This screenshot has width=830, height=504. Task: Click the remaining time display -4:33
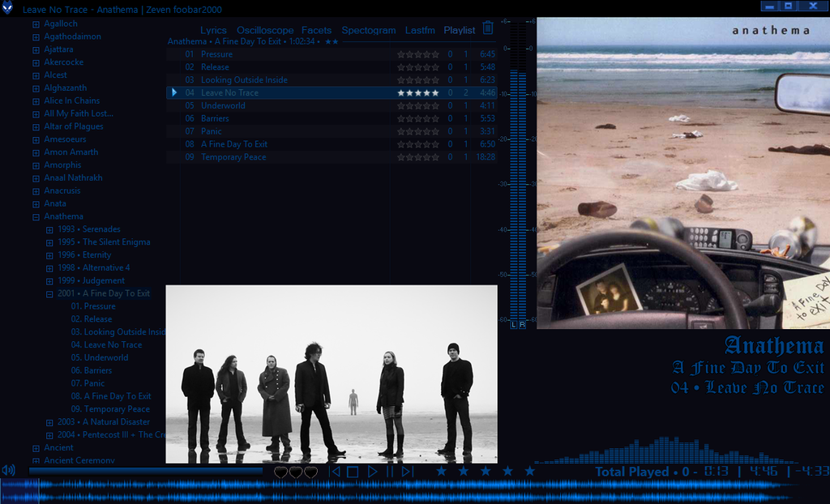(x=814, y=471)
